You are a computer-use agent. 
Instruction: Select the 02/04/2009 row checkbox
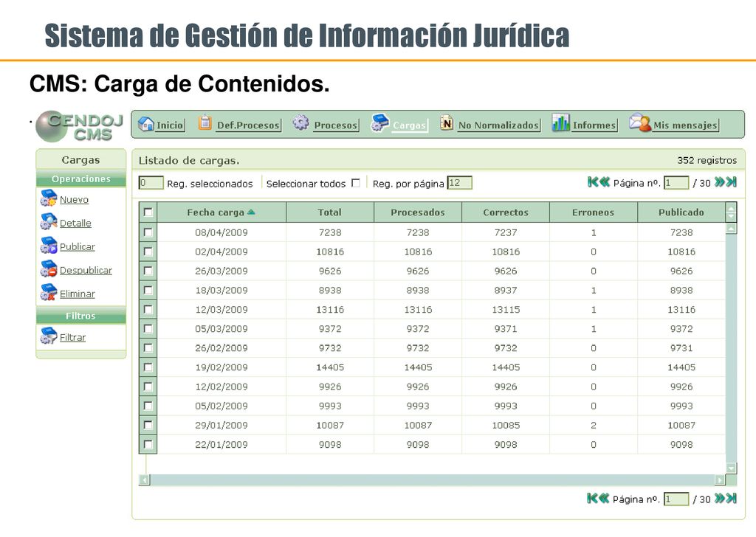(148, 252)
